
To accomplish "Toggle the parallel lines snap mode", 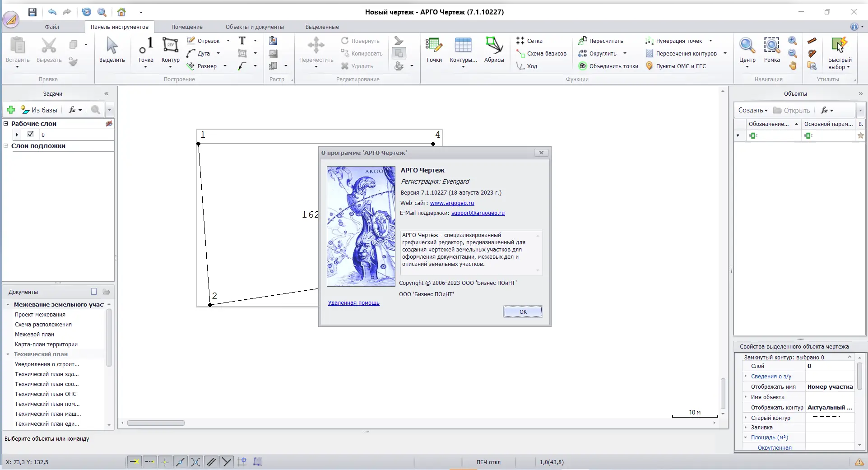I will coord(211,461).
